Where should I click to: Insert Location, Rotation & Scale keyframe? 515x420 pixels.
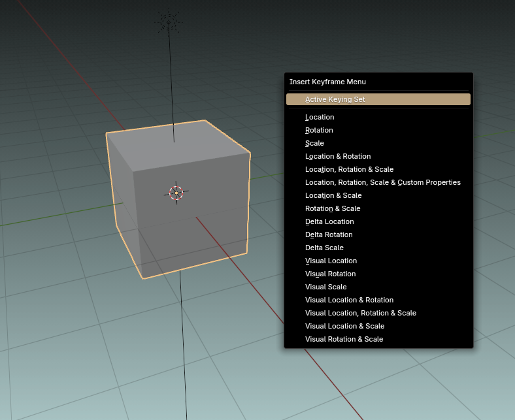point(378,169)
